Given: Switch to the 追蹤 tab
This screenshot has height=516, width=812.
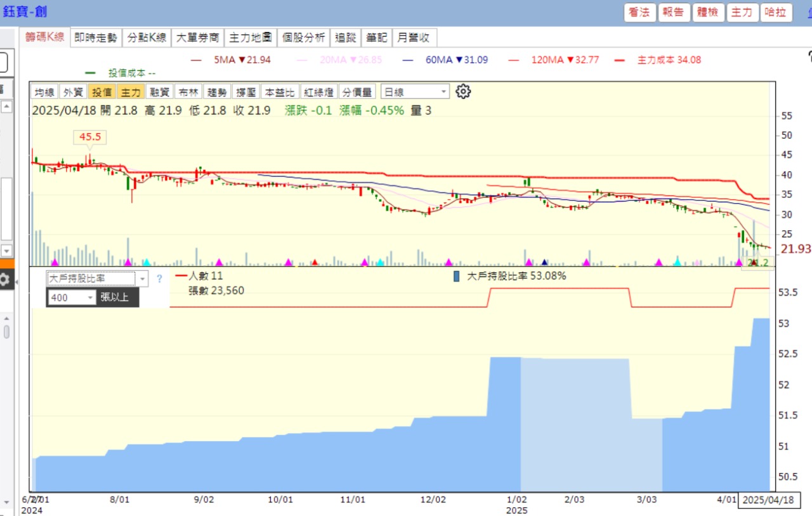Looking at the screenshot, I should coord(345,37).
